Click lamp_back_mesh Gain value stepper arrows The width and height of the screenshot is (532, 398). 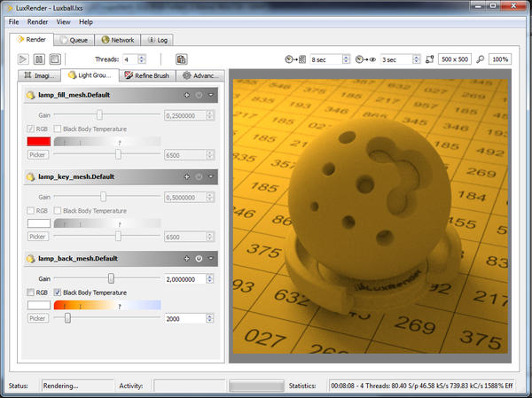coord(210,279)
